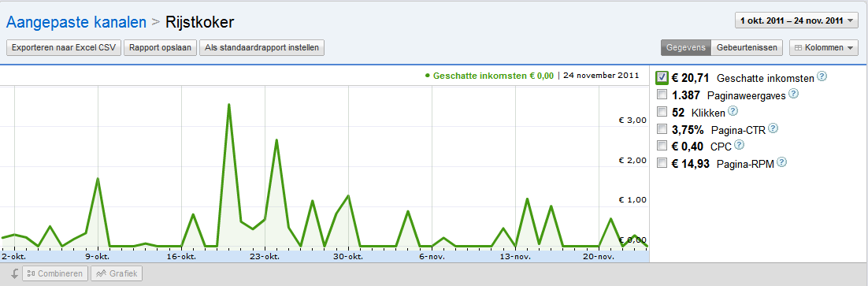Open help icon next to Paginaweergaves
Image resolution: width=868 pixels, height=286 pixels.
[793, 94]
